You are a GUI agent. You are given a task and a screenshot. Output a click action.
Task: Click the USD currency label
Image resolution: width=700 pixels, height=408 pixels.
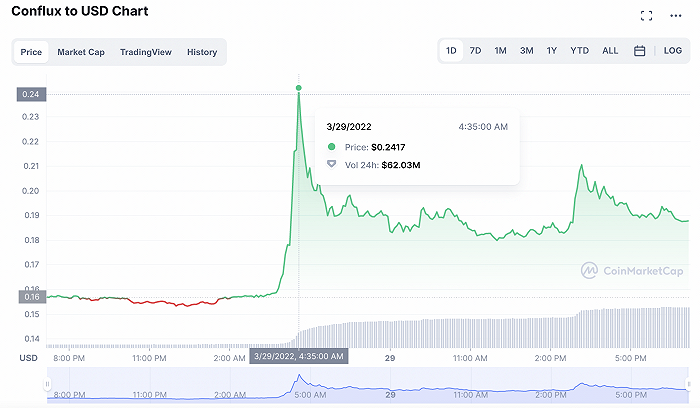[x=29, y=358]
